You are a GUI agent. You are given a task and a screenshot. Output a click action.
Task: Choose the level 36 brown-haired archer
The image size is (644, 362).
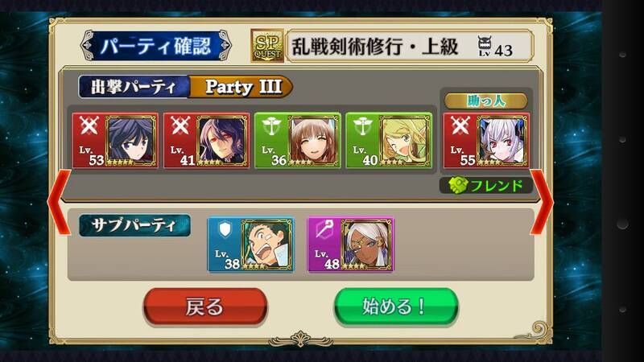pyautogui.click(x=298, y=141)
